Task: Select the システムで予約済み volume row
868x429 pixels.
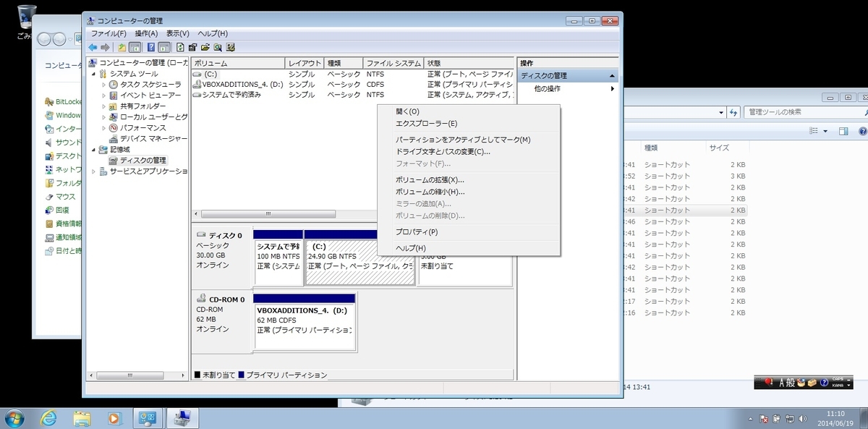Action: click(x=353, y=95)
